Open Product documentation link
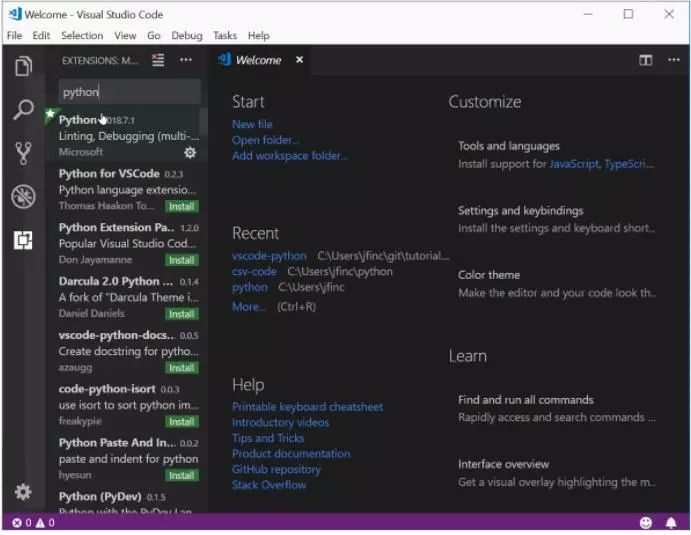The height and width of the screenshot is (535, 691). [291, 454]
